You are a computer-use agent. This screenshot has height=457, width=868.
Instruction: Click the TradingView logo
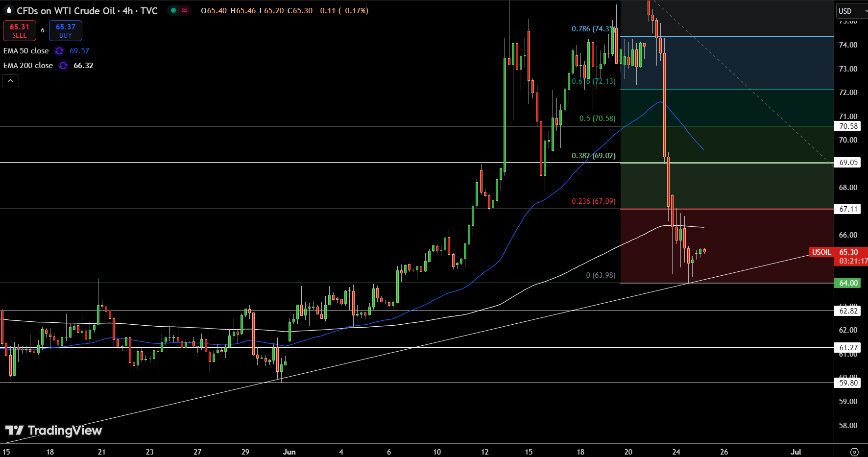53,431
